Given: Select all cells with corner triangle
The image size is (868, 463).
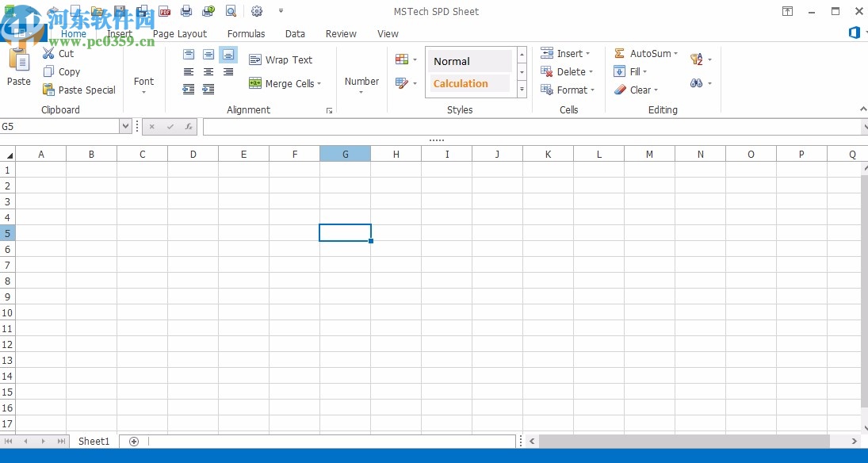Looking at the screenshot, I should [8, 154].
